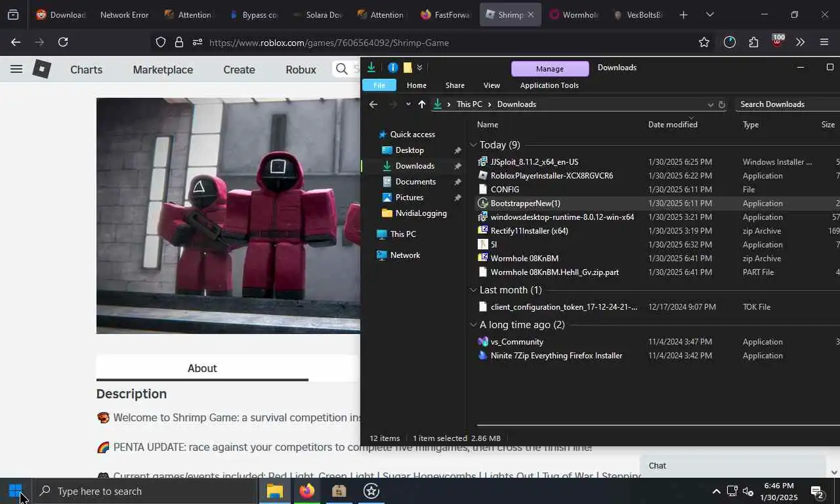The width and height of the screenshot is (840, 504).
Task: Click the Firefox overflow toolbar chevron
Action: (x=800, y=42)
